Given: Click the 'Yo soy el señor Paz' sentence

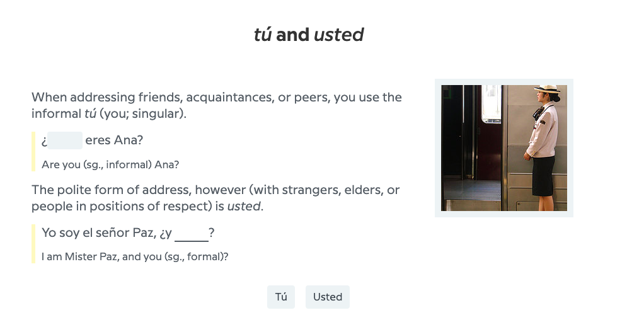Looking at the screenshot, I should (x=128, y=233).
